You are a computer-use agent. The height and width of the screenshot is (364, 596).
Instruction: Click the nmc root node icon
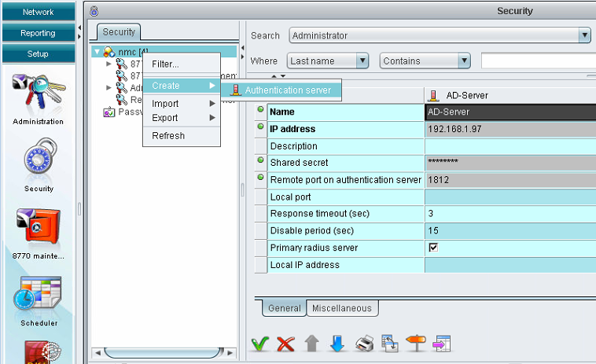109,52
